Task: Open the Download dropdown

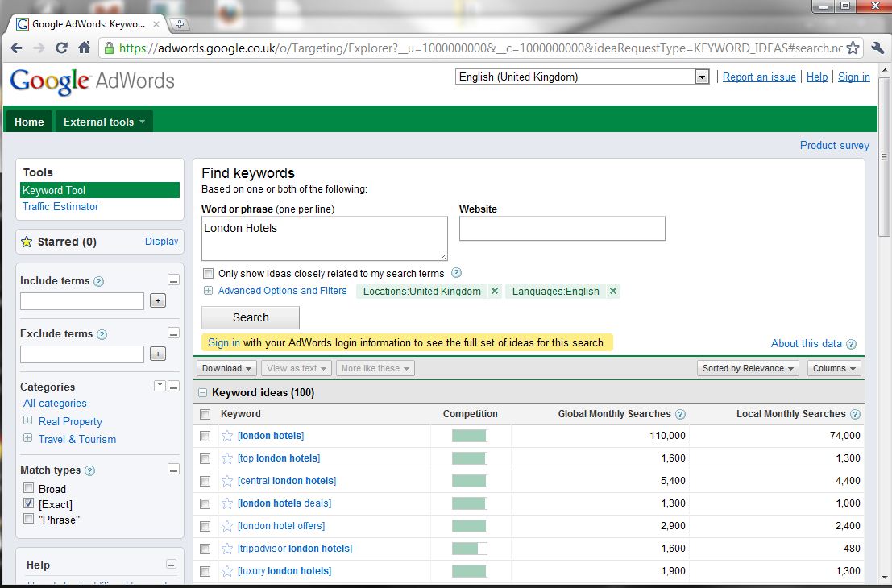Action: [x=226, y=368]
